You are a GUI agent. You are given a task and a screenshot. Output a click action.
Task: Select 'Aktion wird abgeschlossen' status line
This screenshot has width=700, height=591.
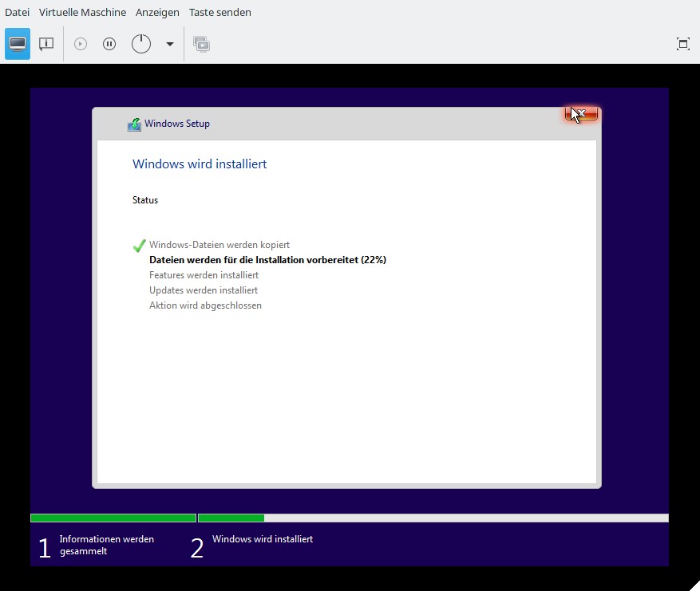pyautogui.click(x=205, y=305)
